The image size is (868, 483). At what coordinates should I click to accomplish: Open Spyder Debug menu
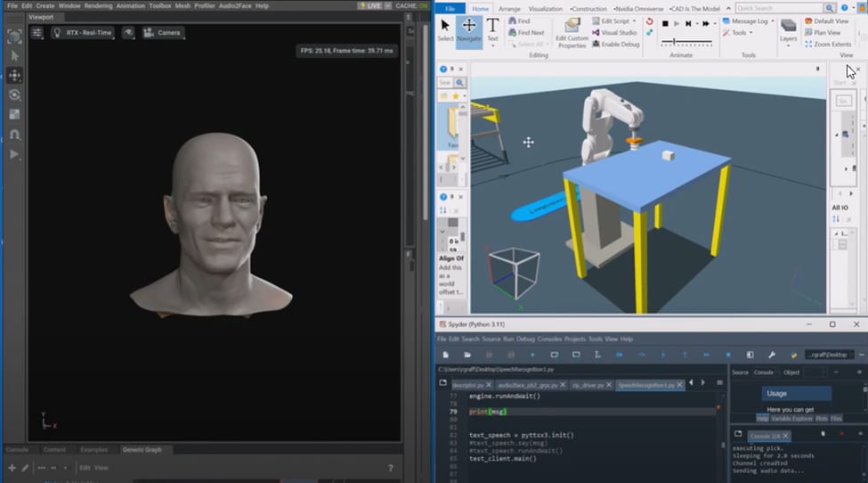point(525,339)
